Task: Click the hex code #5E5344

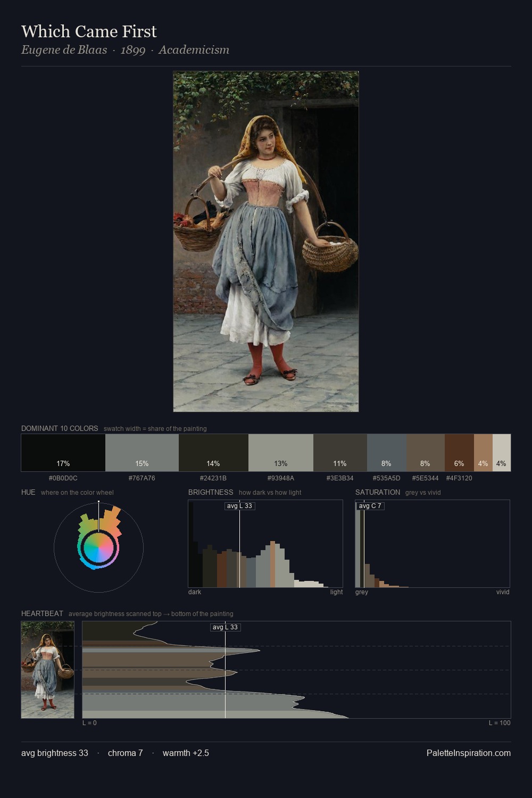Action: 425,478
